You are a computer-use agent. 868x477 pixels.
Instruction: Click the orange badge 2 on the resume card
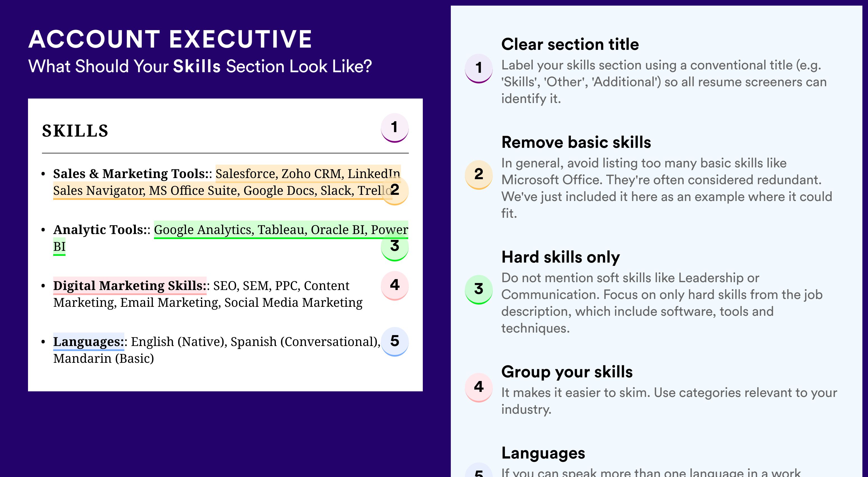pyautogui.click(x=395, y=190)
